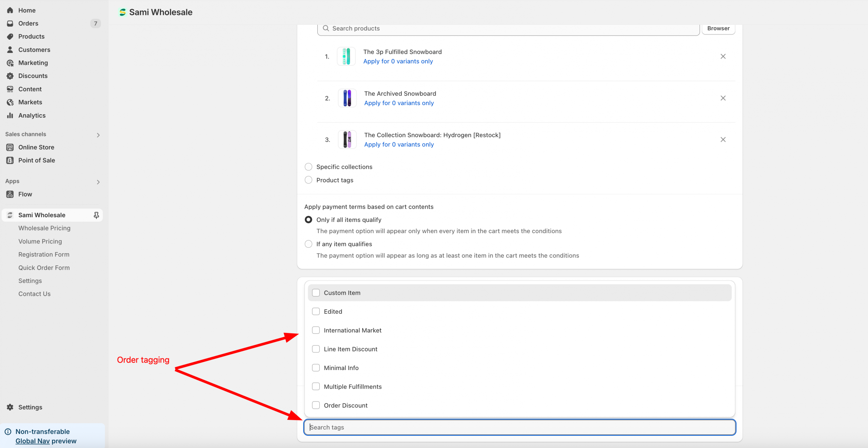Click the Discounts badge icon
The width and height of the screenshot is (868, 448).
[x=10, y=76]
